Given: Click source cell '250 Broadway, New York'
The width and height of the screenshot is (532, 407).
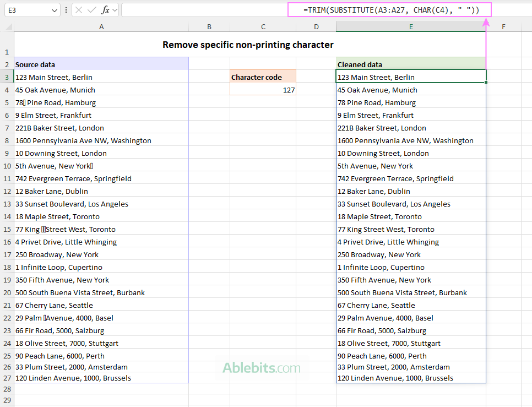Looking at the screenshot, I should [101, 254].
